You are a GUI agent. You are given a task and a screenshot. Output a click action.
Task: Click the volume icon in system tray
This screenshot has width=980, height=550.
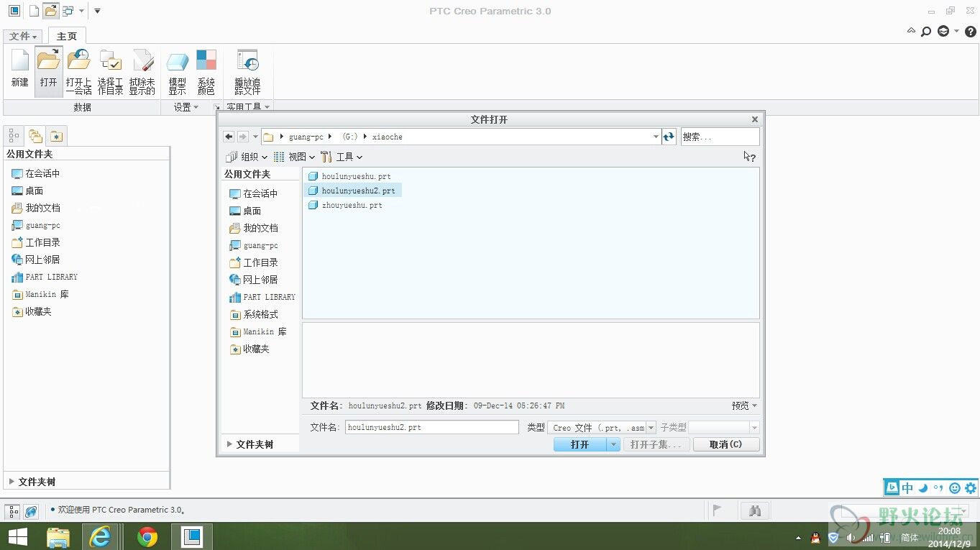[x=851, y=537]
